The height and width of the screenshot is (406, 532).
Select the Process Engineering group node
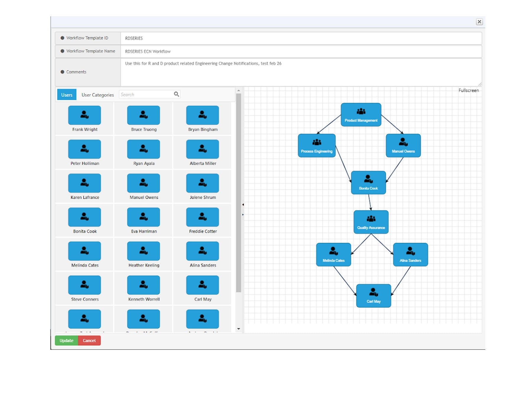pyautogui.click(x=317, y=146)
